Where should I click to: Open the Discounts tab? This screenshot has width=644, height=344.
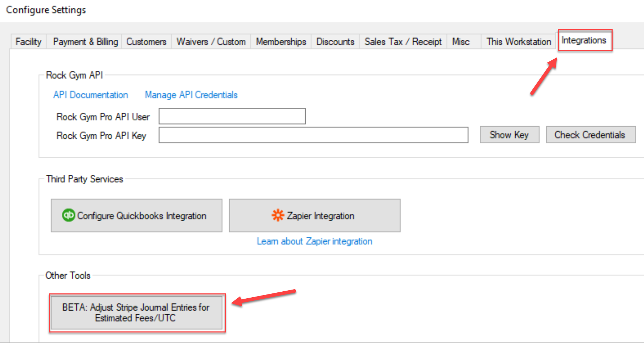pyautogui.click(x=335, y=42)
